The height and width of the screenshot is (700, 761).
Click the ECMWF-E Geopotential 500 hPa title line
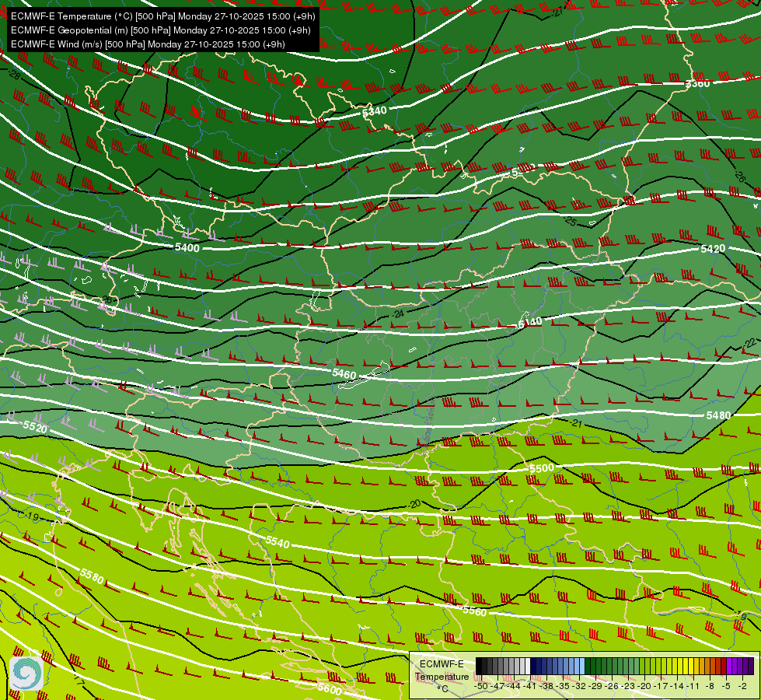(161, 30)
